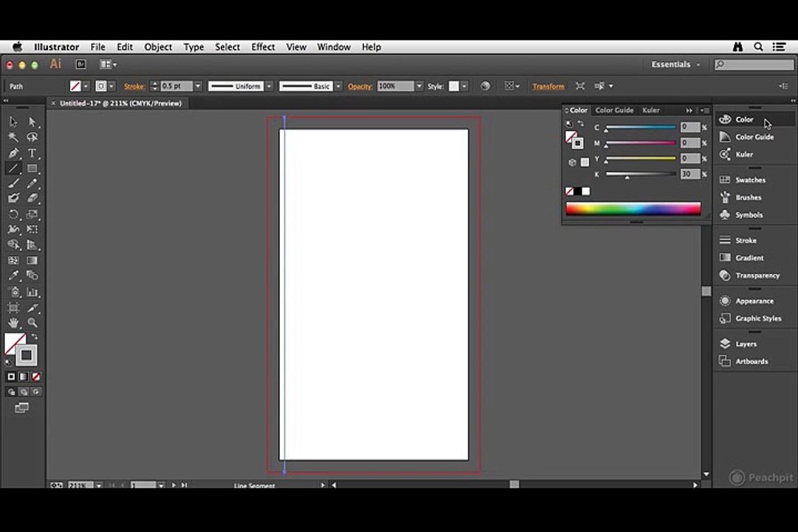Enable Draw Inside mode
798x532 pixels.
(35, 392)
